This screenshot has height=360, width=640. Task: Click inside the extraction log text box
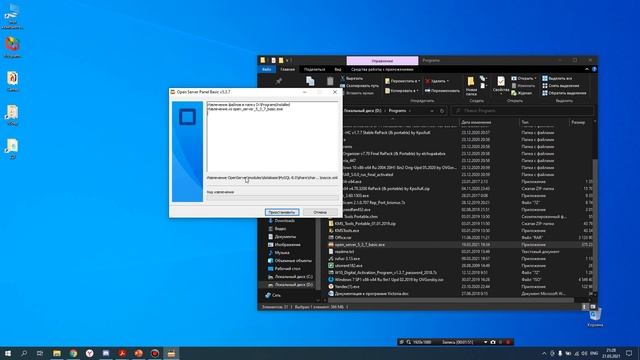click(272, 137)
